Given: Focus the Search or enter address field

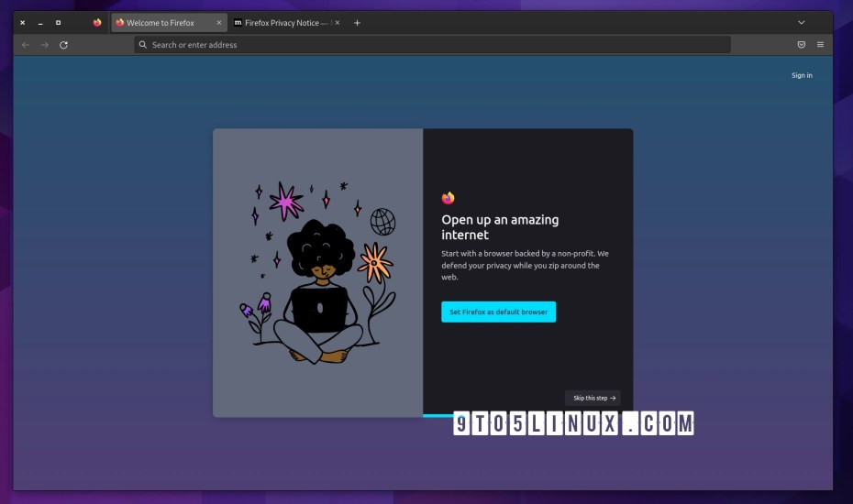Looking at the screenshot, I should 433,45.
